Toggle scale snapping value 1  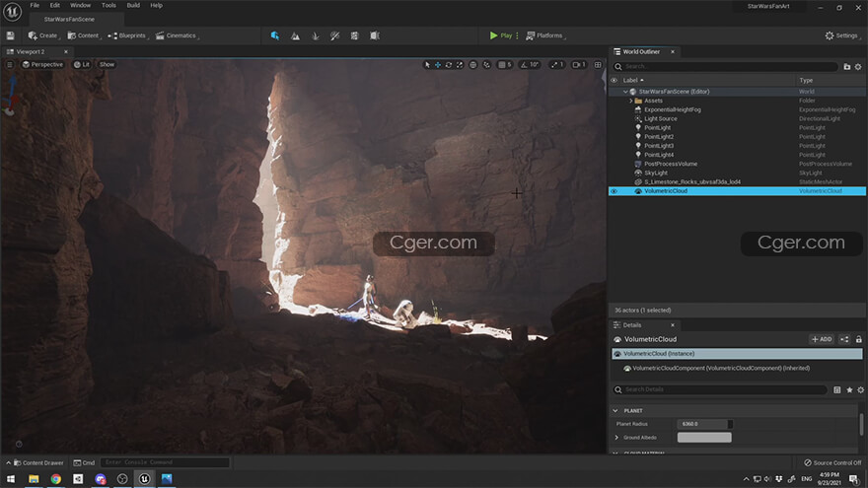coord(557,65)
